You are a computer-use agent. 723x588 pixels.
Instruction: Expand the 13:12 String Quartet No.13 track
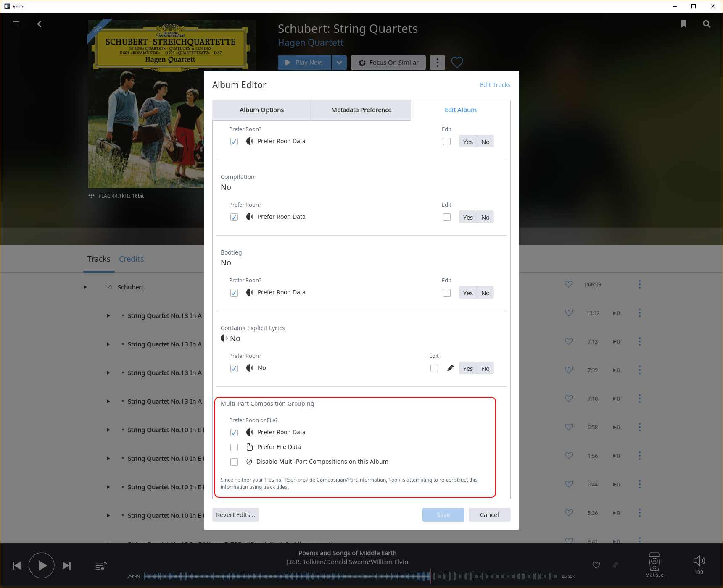click(108, 316)
